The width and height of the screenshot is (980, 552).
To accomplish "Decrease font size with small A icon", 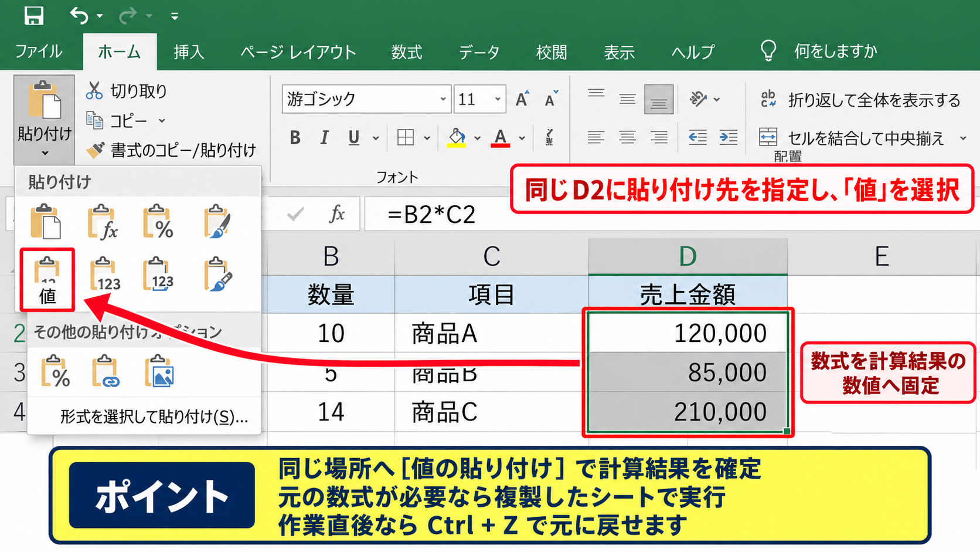I will 551,99.
